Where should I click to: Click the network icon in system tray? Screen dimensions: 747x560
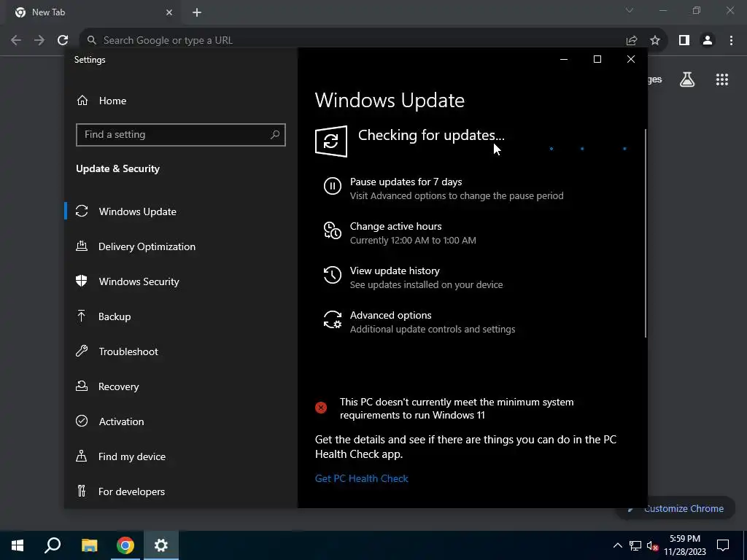[x=635, y=545]
